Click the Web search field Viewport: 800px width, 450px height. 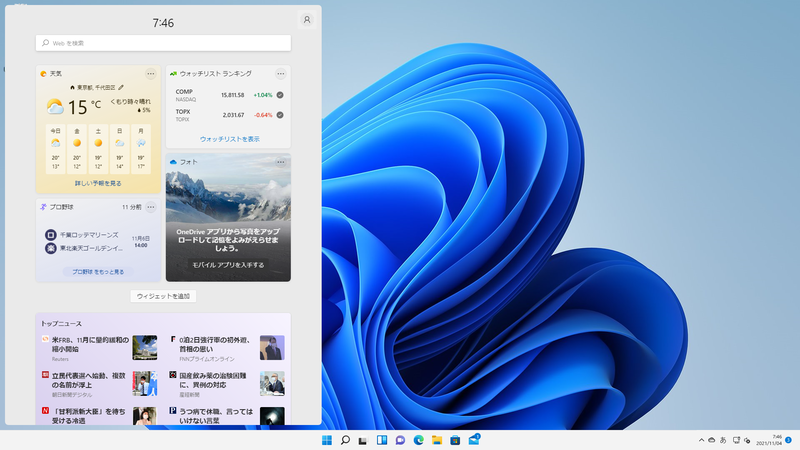pyautogui.click(x=163, y=43)
